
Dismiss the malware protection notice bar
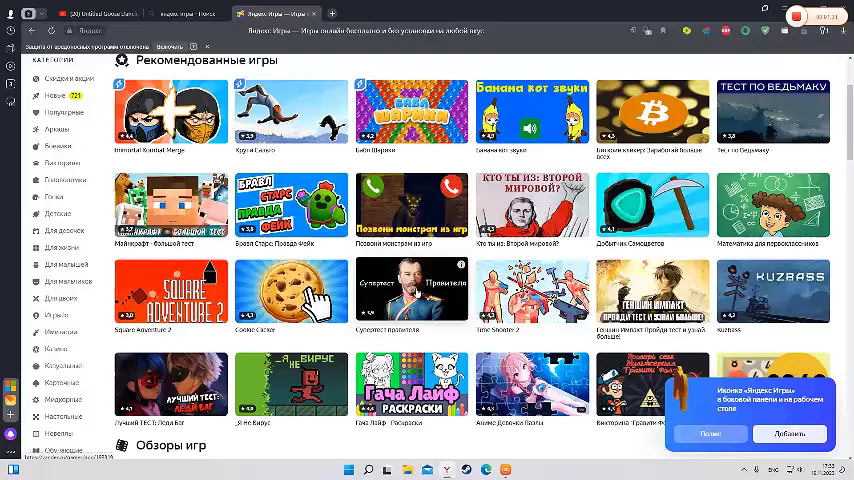[x=207, y=47]
